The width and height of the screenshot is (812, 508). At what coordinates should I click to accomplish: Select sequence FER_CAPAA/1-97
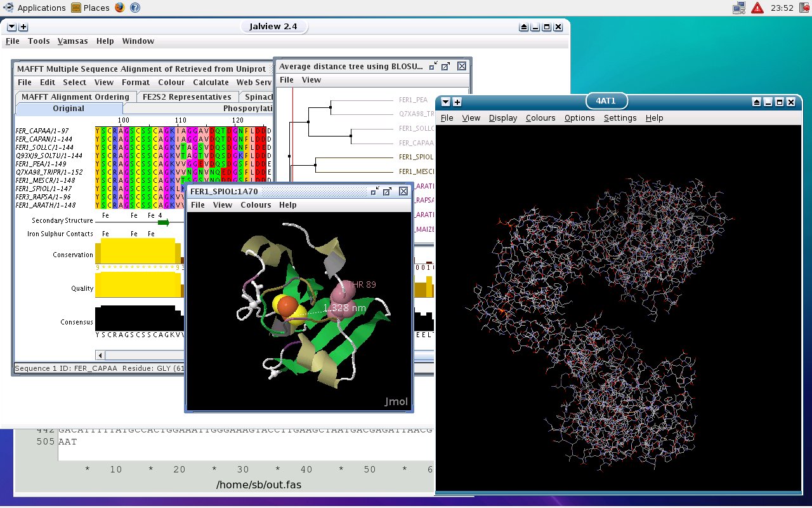[x=42, y=130]
